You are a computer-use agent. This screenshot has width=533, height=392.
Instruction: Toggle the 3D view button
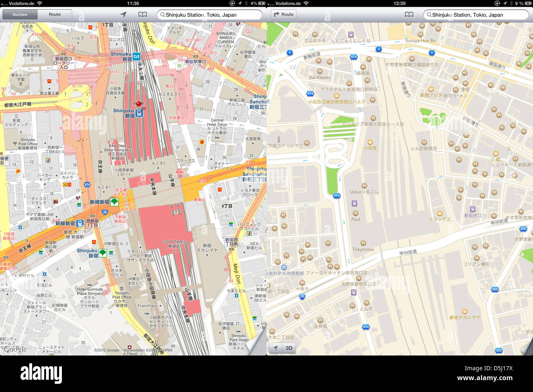pos(289,348)
